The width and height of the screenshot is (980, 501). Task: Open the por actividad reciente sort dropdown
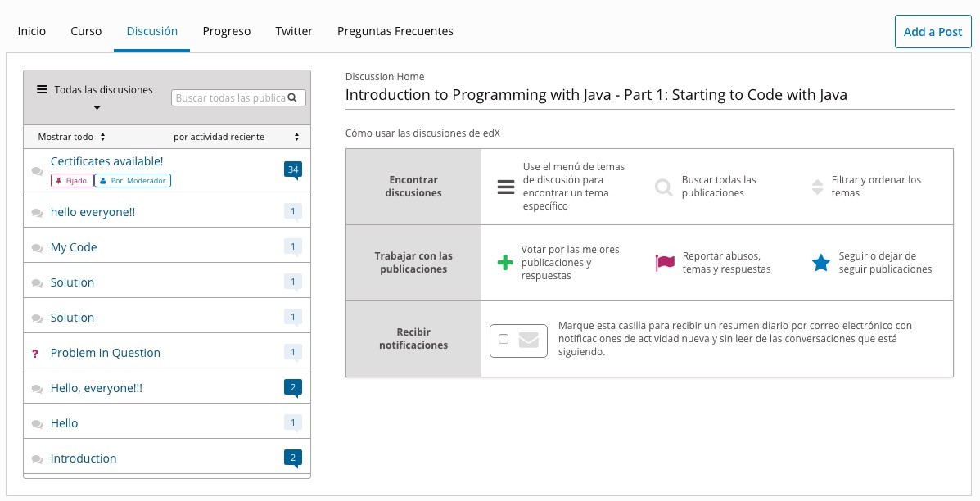tap(236, 137)
